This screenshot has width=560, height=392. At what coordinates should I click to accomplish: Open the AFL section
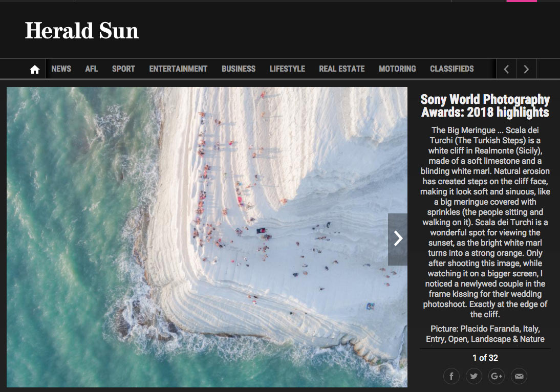[92, 69]
